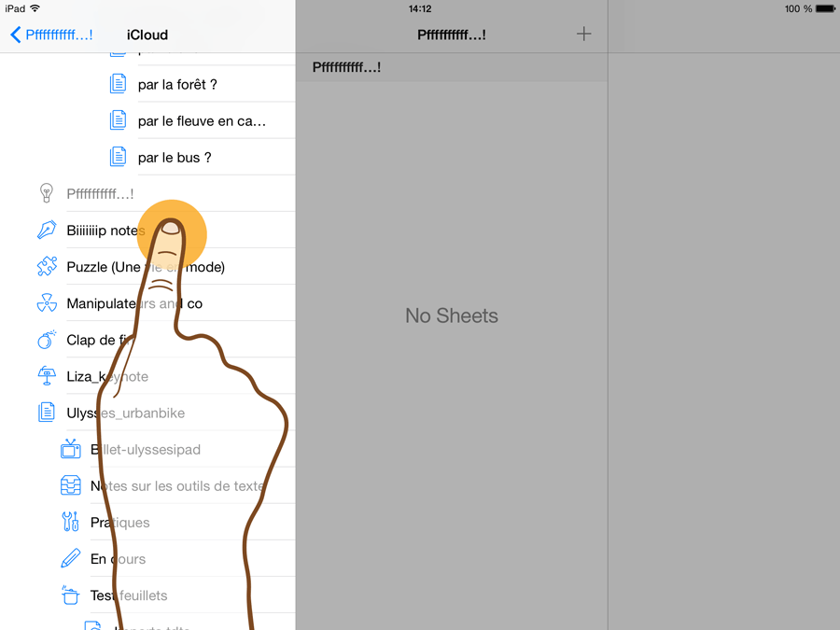Add a new sheet with plus button
The height and width of the screenshot is (630, 840).
(x=584, y=35)
